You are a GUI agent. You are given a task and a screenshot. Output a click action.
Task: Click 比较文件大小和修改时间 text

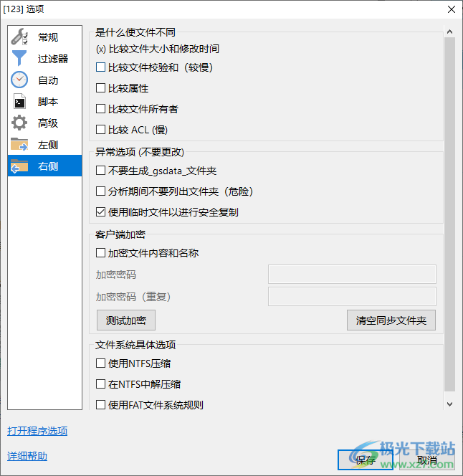164,49
